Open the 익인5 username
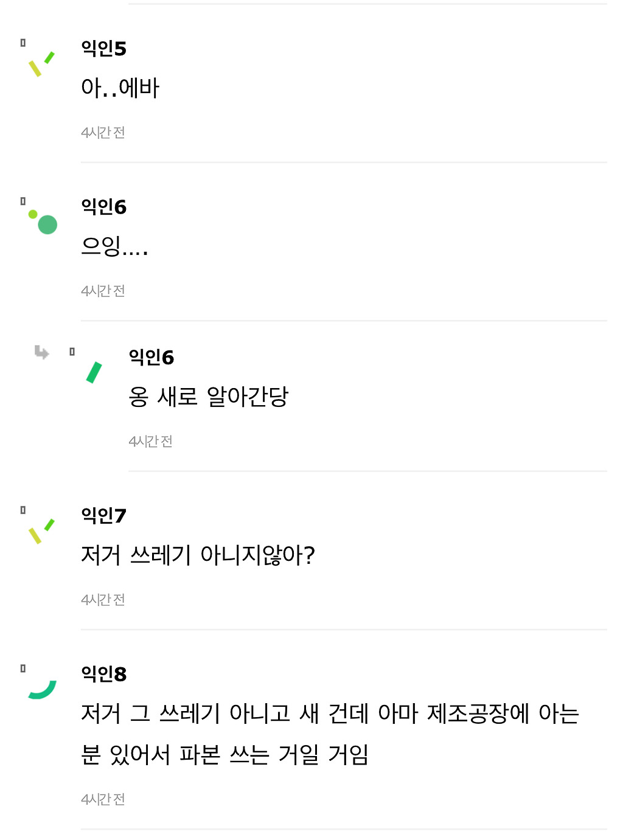The image size is (623, 840). coord(103,49)
